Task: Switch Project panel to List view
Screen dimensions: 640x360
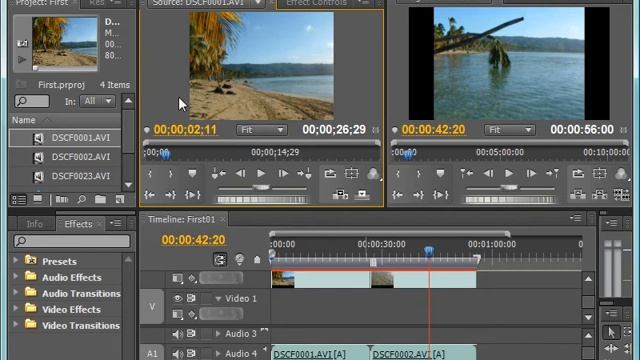Action: pyautogui.click(x=19, y=200)
